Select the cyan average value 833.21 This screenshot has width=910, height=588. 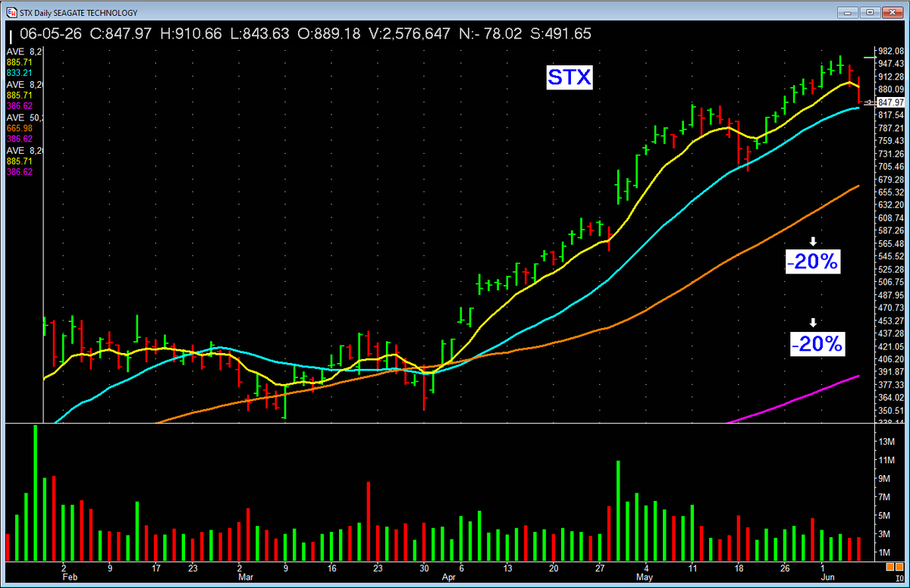pos(18,72)
